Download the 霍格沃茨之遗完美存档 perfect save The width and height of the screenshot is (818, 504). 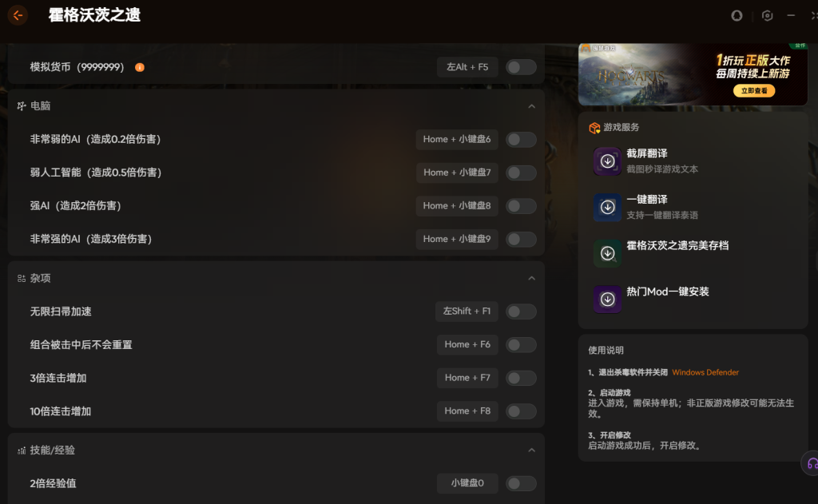(607, 253)
